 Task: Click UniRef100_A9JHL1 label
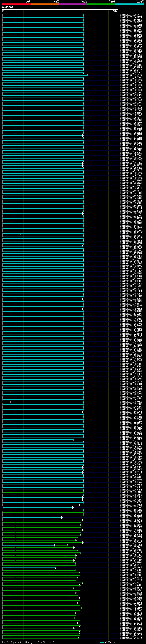131,402
